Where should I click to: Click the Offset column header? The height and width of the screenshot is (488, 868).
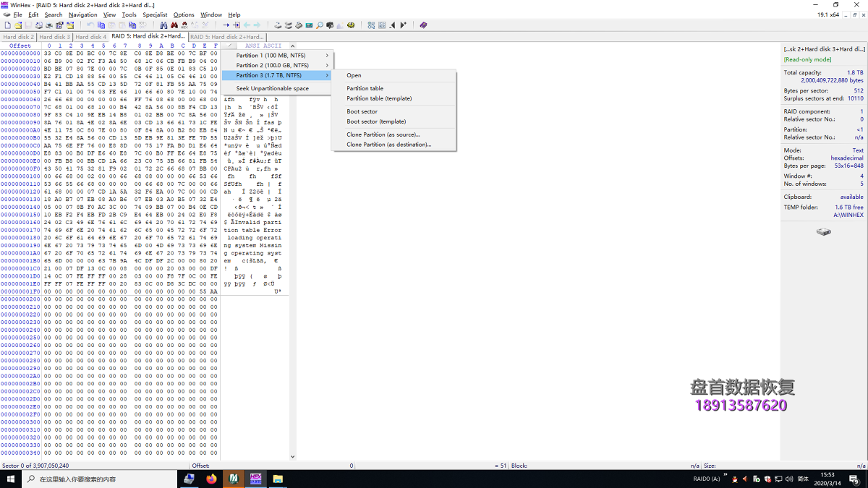pos(20,46)
